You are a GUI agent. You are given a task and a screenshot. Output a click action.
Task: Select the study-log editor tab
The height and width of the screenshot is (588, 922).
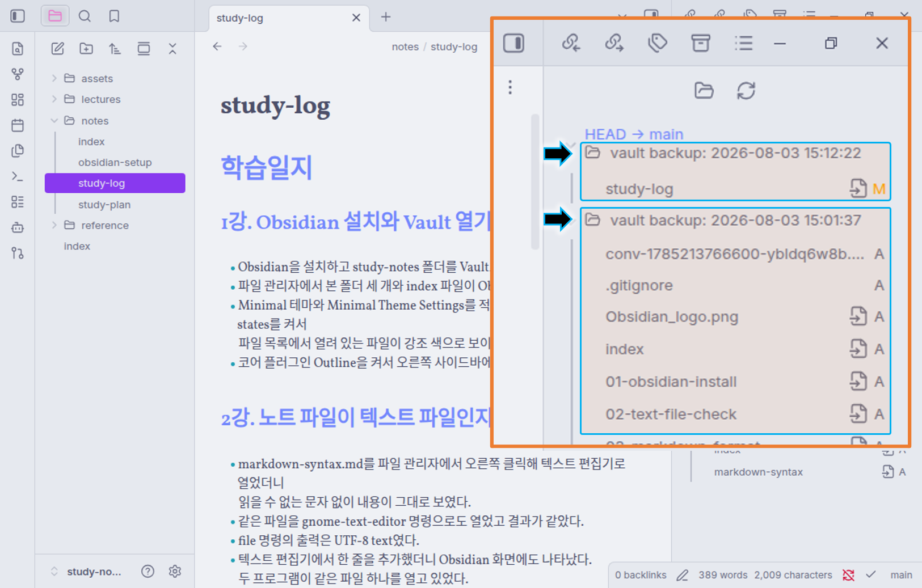[x=289, y=18]
